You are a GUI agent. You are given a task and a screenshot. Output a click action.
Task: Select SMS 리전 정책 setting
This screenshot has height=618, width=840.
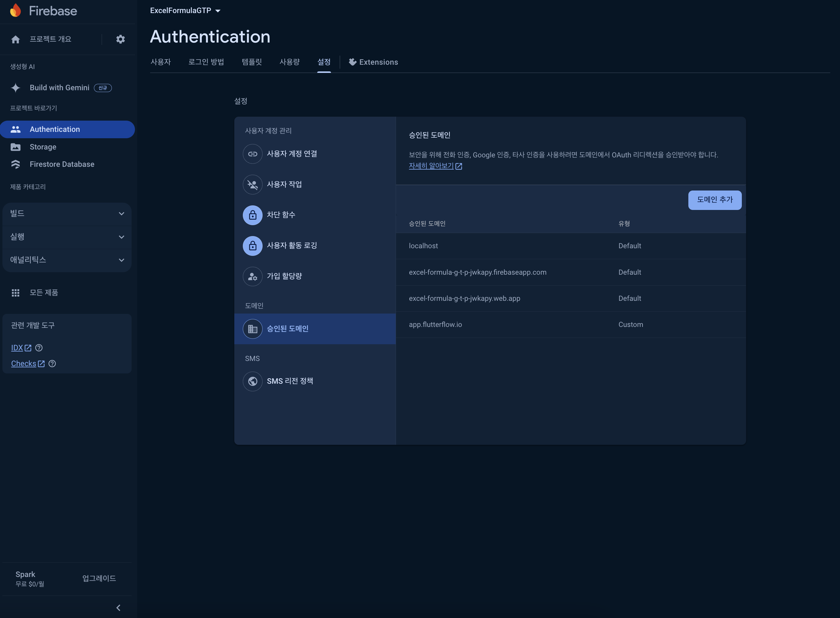[x=315, y=381]
